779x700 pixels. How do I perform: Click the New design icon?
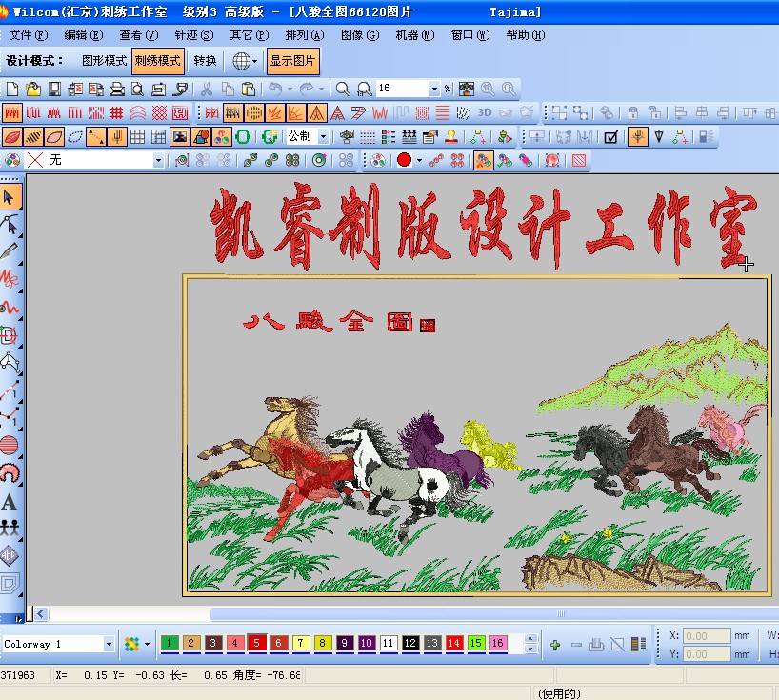point(12,89)
